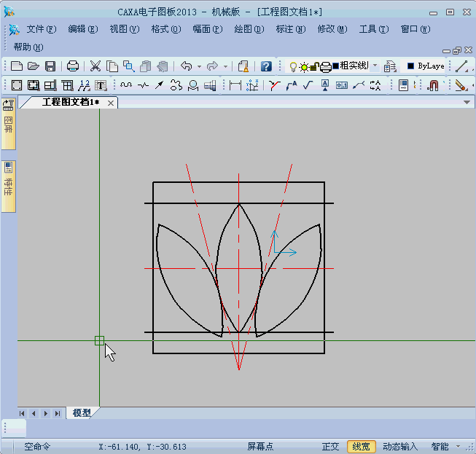This screenshot has width=476, height=454.
Task: Click the Undo arrow icon
Action: coord(187,66)
